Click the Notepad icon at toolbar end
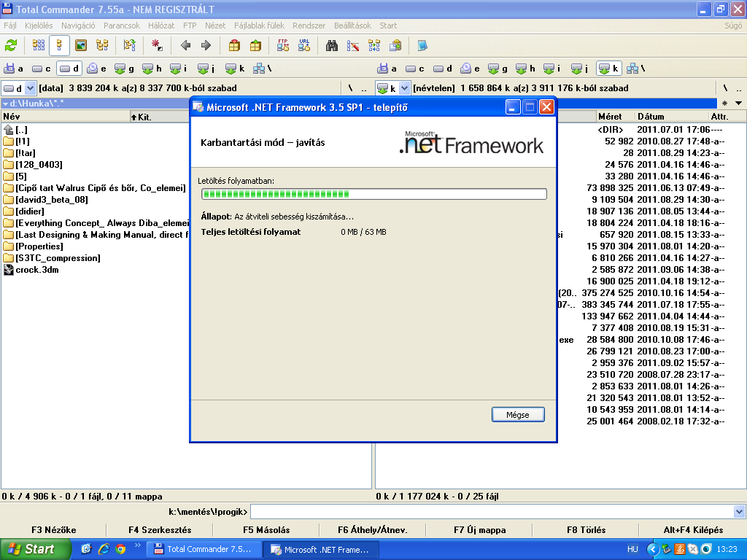The height and width of the screenshot is (560, 747). [422, 45]
